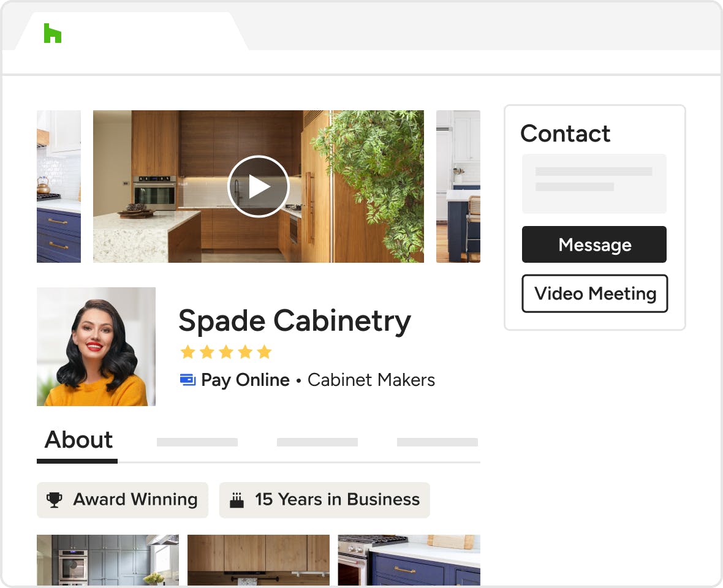
Task: Click the five-star rating
Action: [x=225, y=352]
